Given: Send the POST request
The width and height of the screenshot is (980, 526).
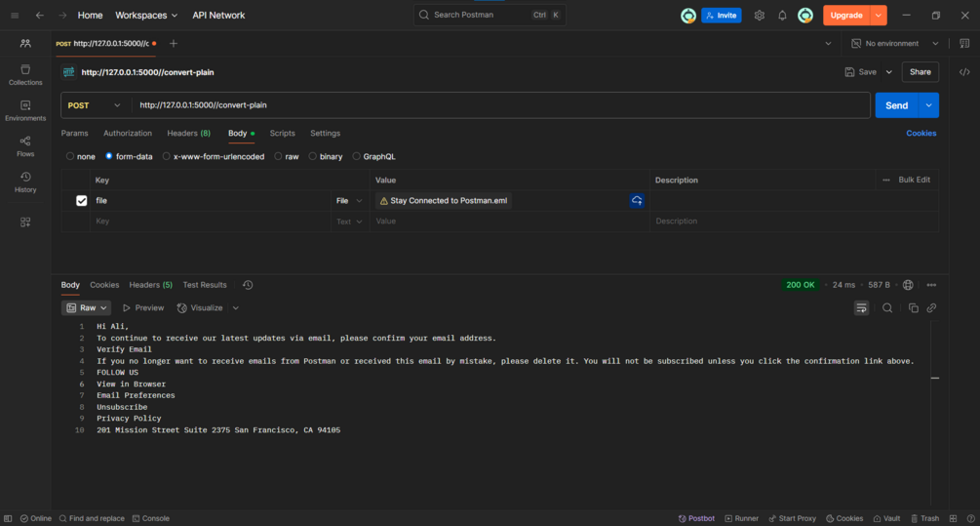Looking at the screenshot, I should [x=896, y=105].
